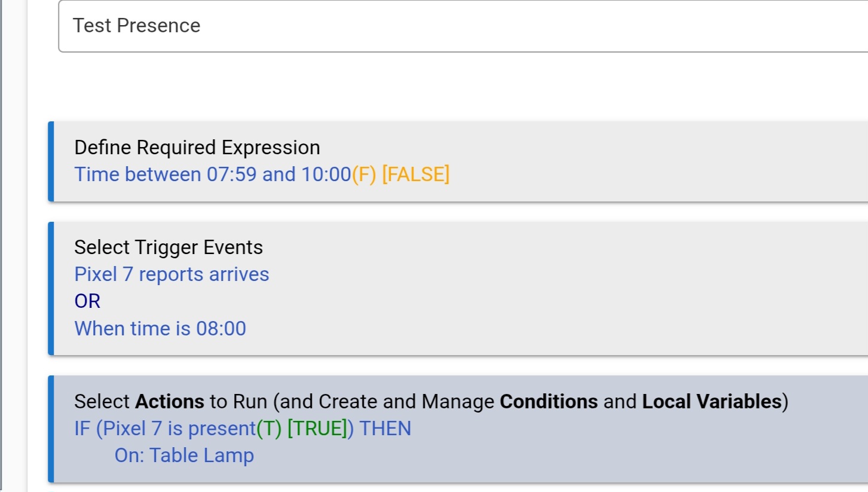Click the blue bar beside Required Expression
This screenshot has height=492, width=868.
tap(51, 161)
